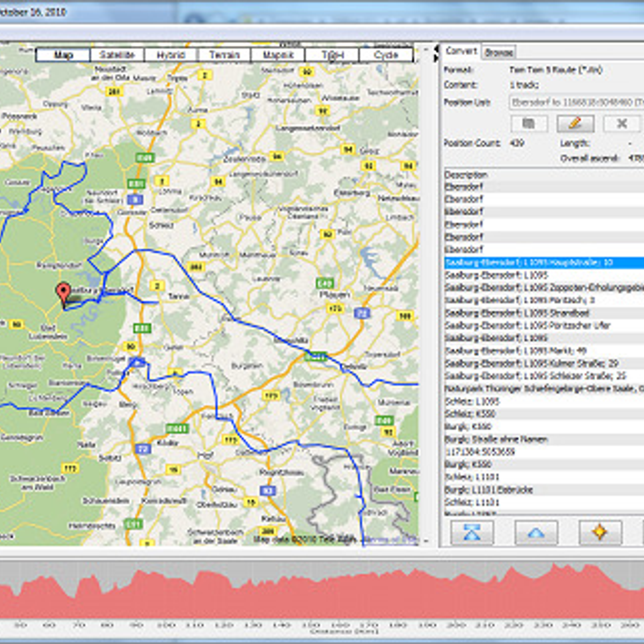
Task: Click the add position list icon
Action: (x=529, y=123)
